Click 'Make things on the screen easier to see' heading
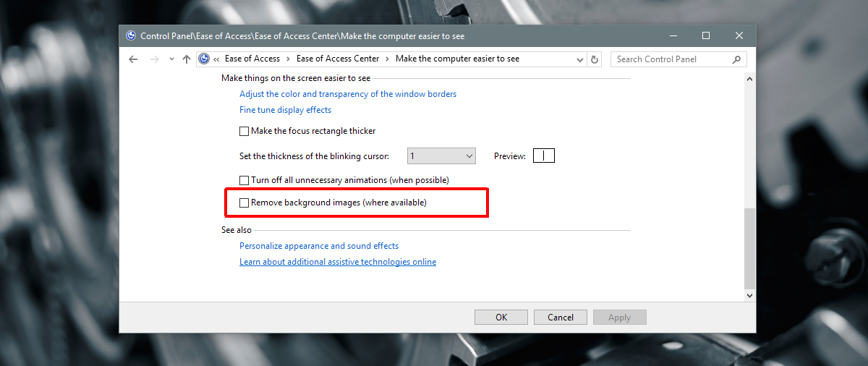 (x=296, y=78)
